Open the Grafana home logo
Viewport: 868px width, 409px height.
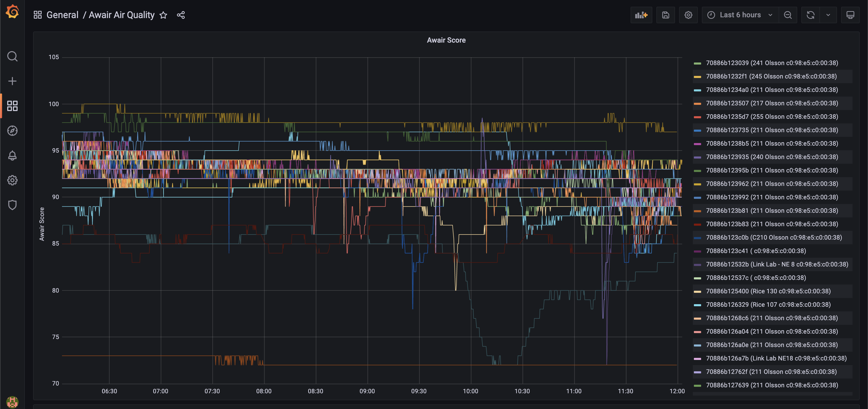(12, 12)
